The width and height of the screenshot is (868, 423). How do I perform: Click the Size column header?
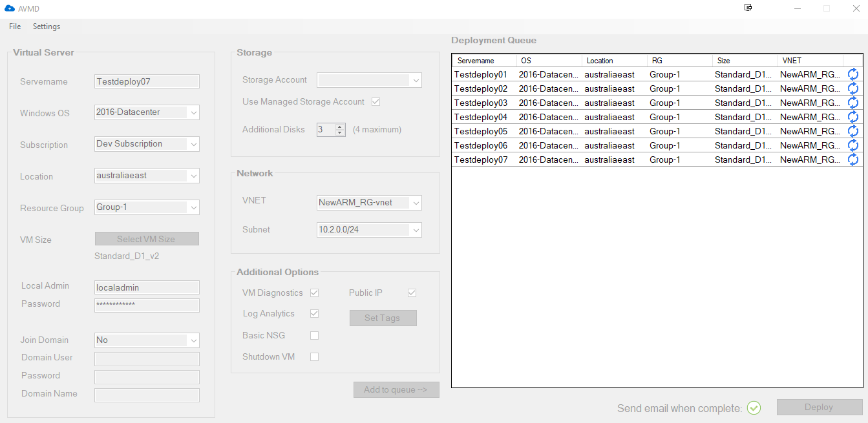(746, 60)
